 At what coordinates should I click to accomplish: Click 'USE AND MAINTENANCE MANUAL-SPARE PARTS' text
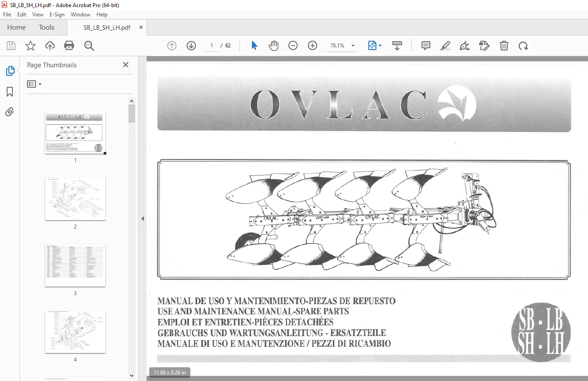[253, 311]
